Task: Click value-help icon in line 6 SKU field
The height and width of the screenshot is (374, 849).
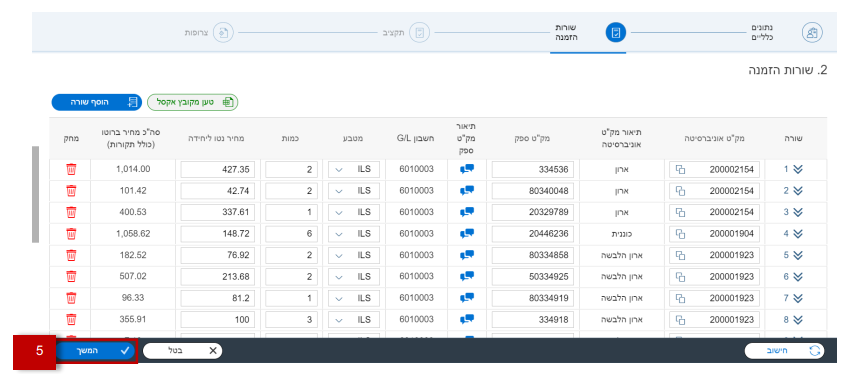Action: [681, 277]
